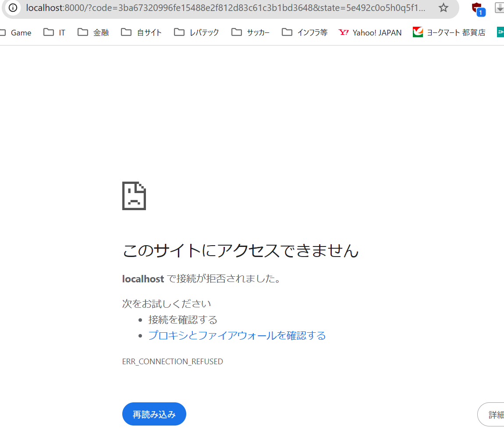
Task: Click the 再読み込み reload button
Action: click(154, 414)
